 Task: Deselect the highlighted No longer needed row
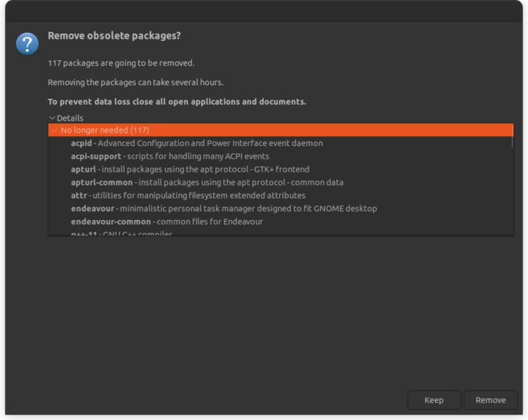[198, 130]
